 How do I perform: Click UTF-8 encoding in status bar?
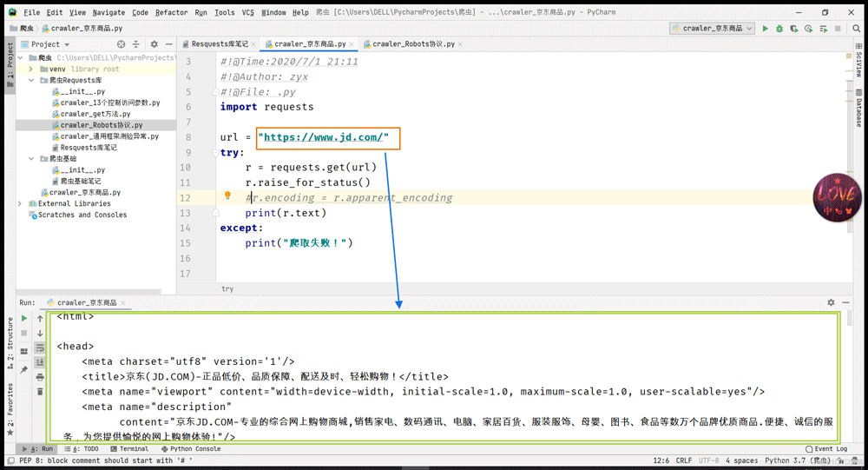click(709, 460)
